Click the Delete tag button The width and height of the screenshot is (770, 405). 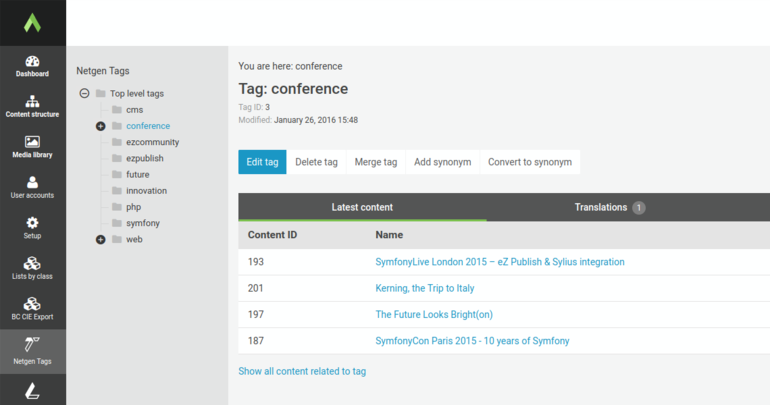316,162
